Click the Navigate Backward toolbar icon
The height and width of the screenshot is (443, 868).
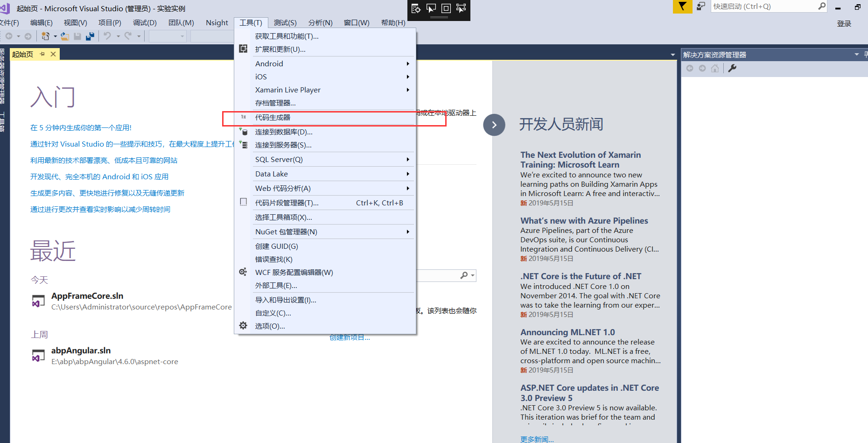(9, 36)
